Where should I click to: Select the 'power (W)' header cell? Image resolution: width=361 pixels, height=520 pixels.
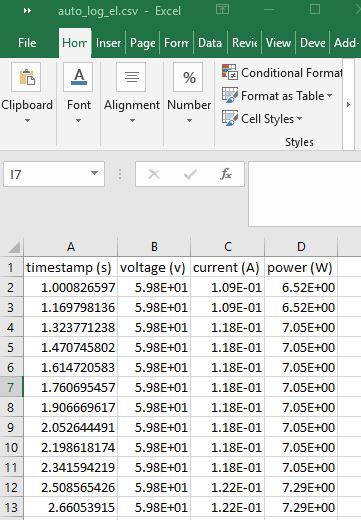(x=301, y=267)
